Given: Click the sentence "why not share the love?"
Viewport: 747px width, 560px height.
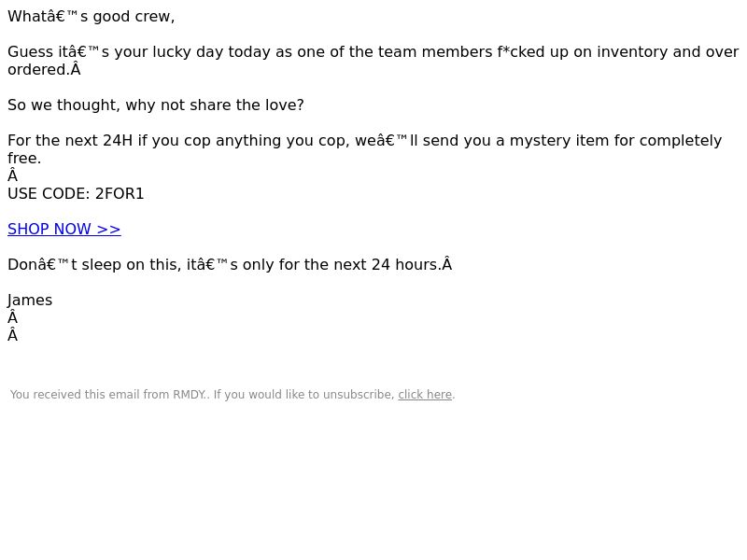Looking at the screenshot, I should 215,105.
